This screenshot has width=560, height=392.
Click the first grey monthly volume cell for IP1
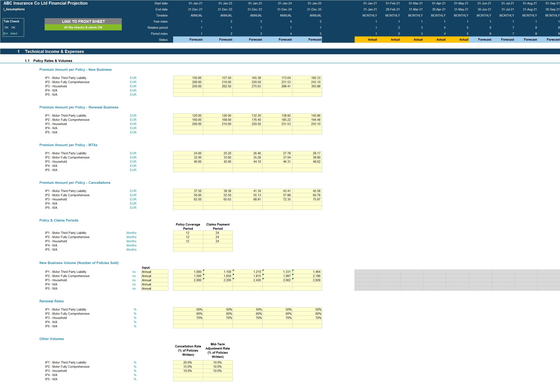pyautogui.click(x=366, y=272)
